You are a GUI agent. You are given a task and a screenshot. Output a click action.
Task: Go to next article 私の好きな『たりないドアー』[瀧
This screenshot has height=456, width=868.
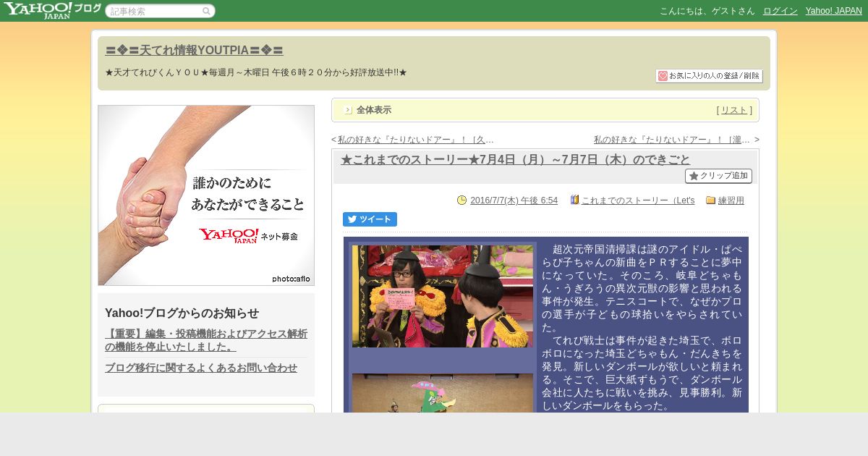[673, 140]
